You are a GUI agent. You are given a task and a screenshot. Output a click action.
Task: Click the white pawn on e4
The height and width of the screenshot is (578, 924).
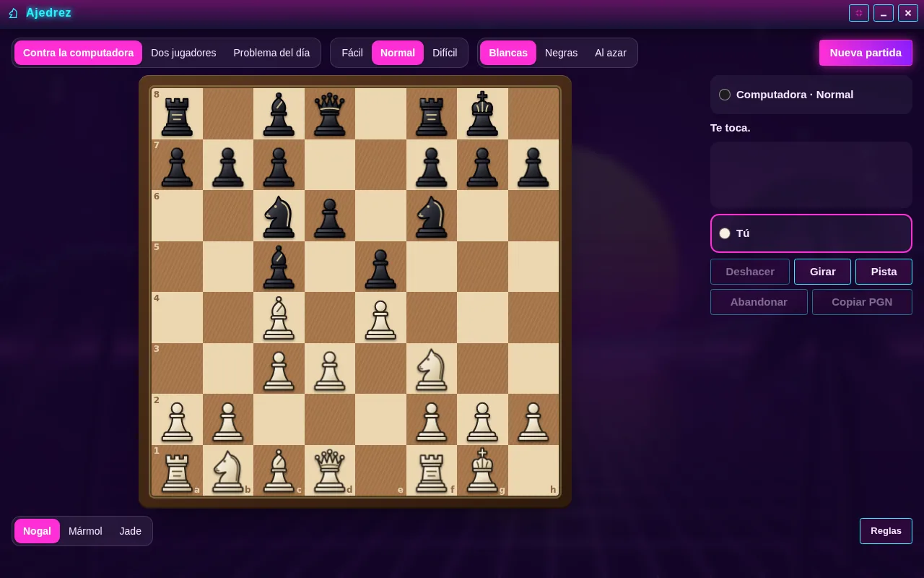click(380, 317)
